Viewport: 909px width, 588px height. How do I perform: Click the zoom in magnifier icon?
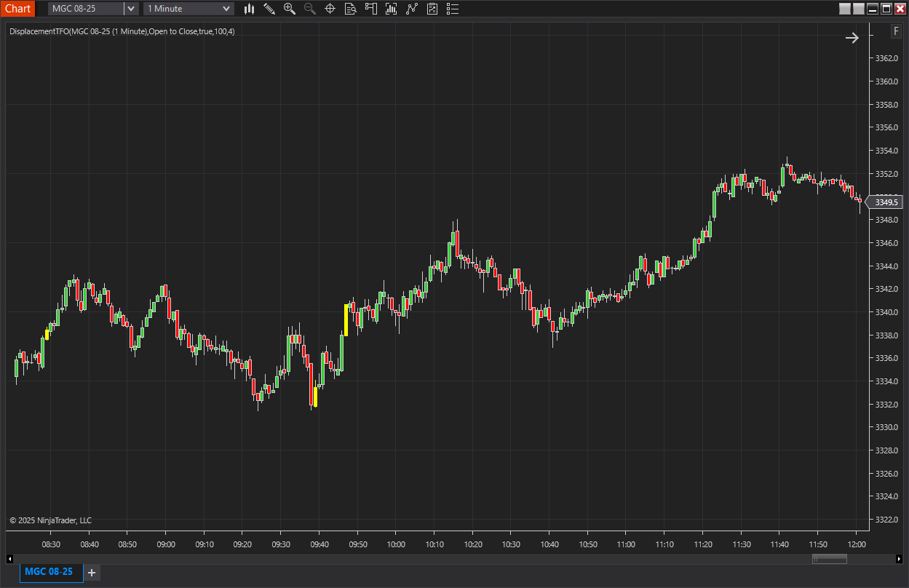pyautogui.click(x=290, y=9)
